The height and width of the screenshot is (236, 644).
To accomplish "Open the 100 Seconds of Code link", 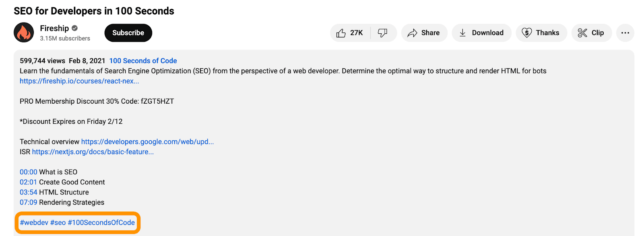I will (143, 61).
